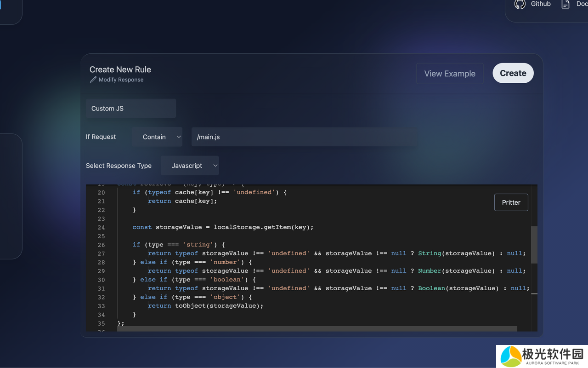Click the Docs document icon
Viewport: 588px width, 368px height.
pyautogui.click(x=565, y=4)
